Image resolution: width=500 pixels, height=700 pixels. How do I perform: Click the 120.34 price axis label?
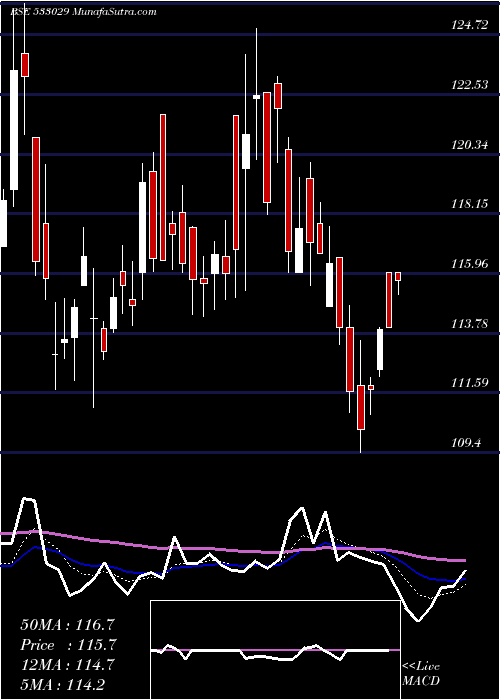point(470,145)
